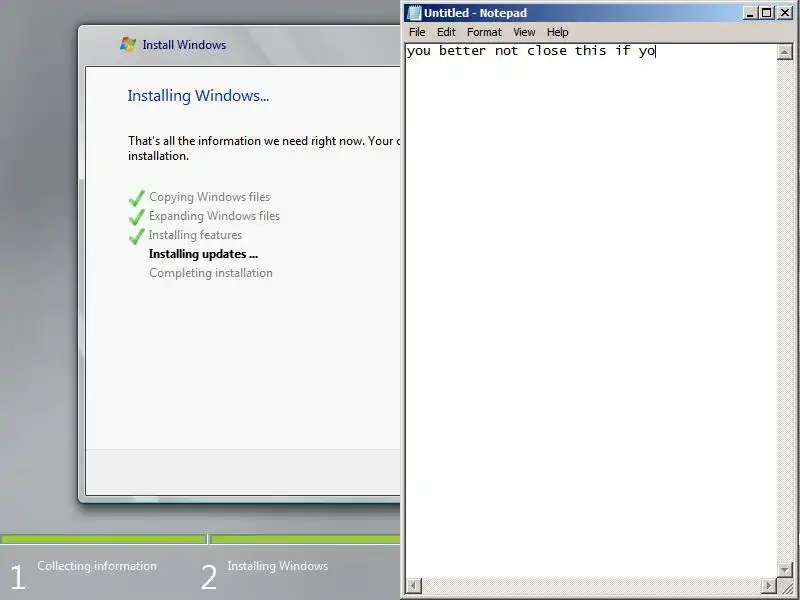Viewport: 800px width, 600px height.
Task: Click the bold 'Installing updates ...' step
Action: 204,254
